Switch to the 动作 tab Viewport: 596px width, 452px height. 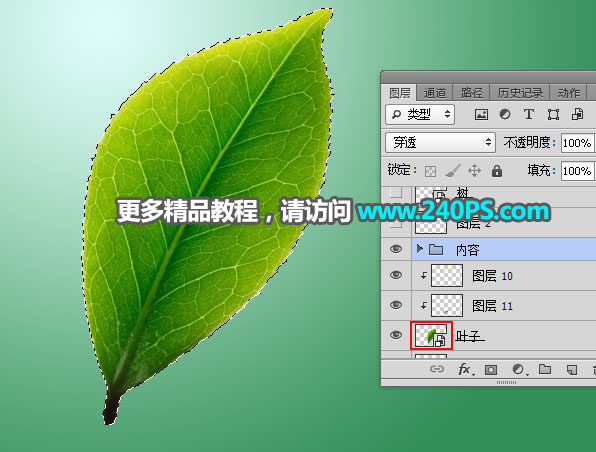point(569,93)
